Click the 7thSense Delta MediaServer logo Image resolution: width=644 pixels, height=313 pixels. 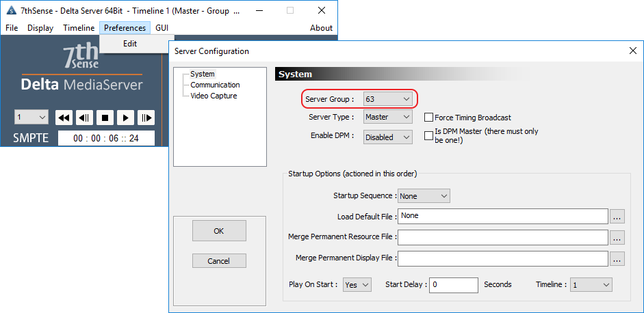click(x=81, y=68)
